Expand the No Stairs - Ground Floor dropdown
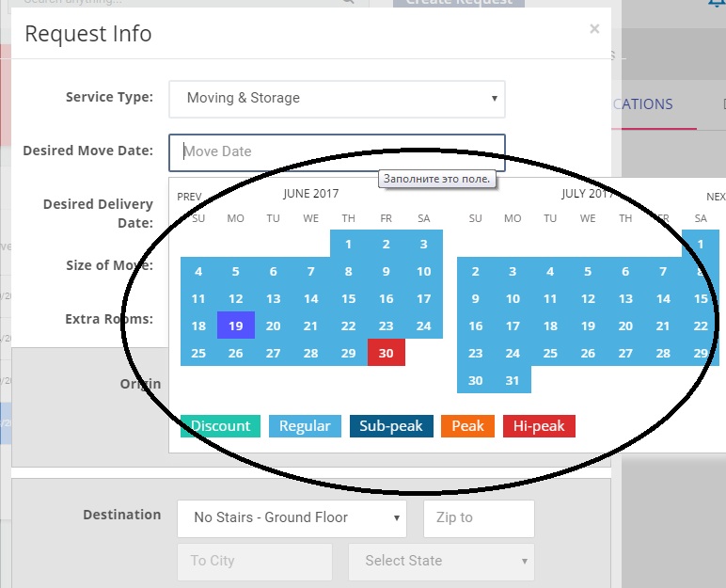Viewport: 726px width, 588px height. click(x=292, y=517)
